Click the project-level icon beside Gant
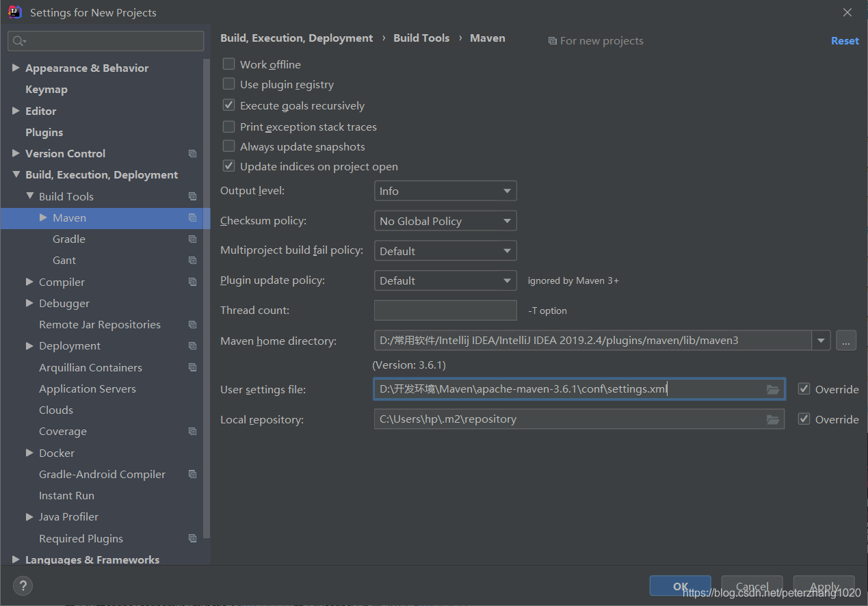Screen dimensions: 868x606 pos(192,261)
